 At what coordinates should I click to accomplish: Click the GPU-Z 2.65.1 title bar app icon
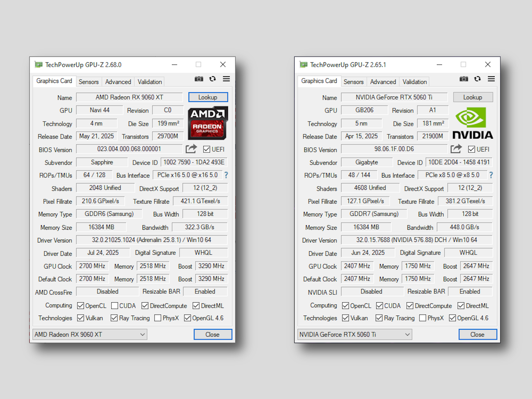pyautogui.click(x=304, y=65)
